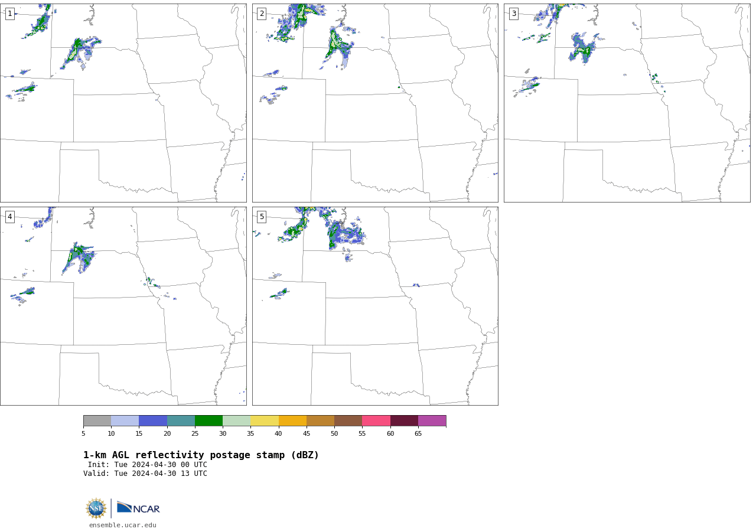Click the yellow 35-40 dBZ swatch

pos(265,420)
